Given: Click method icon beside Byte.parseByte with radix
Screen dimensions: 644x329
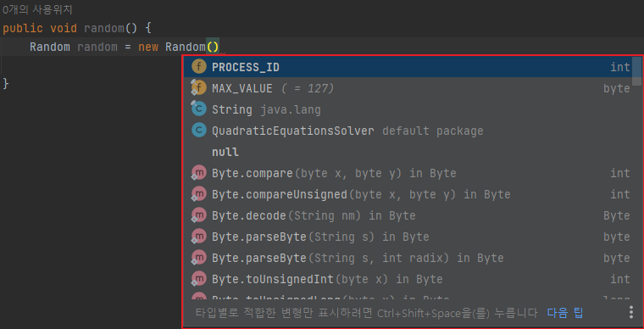Looking at the screenshot, I should (199, 259).
